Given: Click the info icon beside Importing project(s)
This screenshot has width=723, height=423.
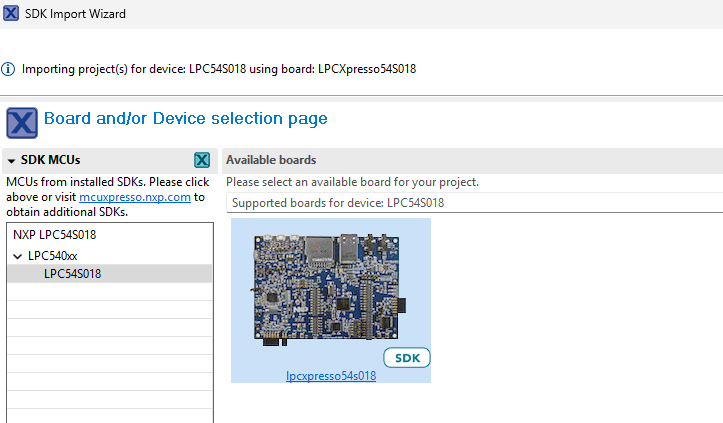Looking at the screenshot, I should click(8, 69).
